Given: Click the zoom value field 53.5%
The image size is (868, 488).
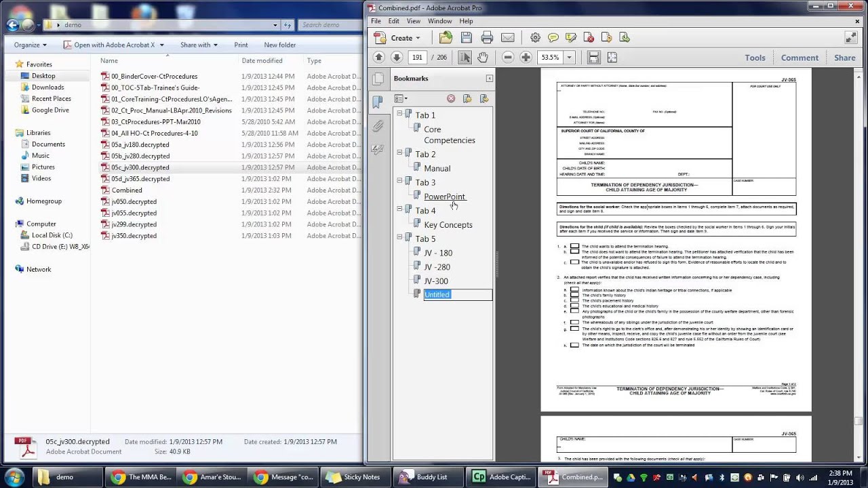Looking at the screenshot, I should (x=551, y=58).
